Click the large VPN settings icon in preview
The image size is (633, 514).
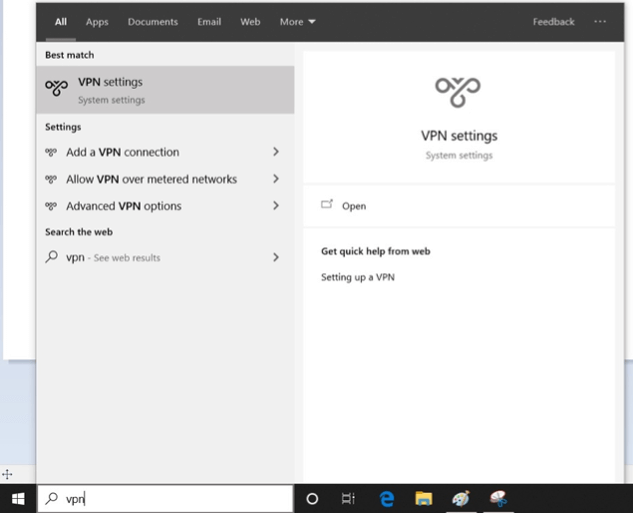[x=458, y=92]
